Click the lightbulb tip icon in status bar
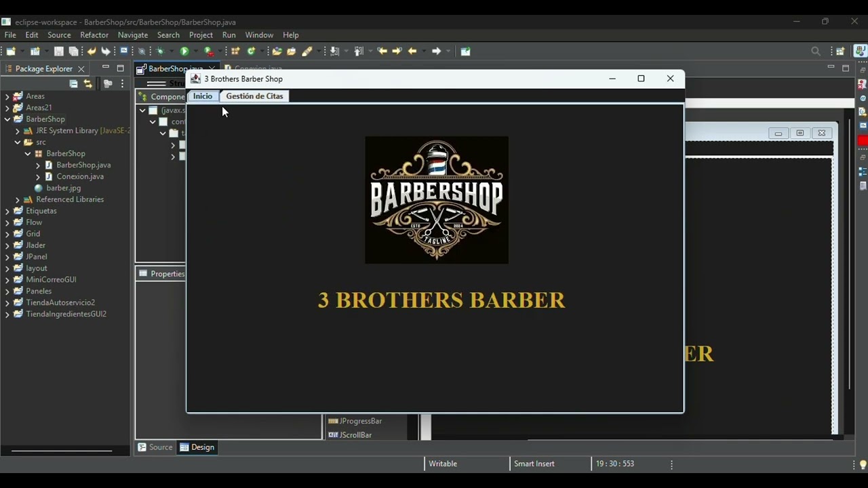 click(863, 464)
